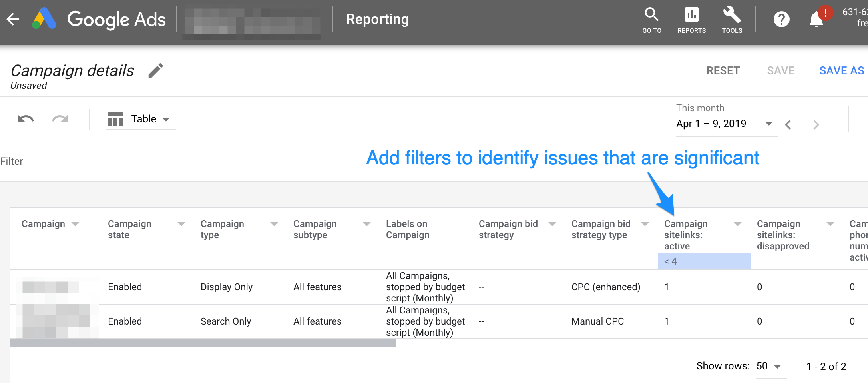
Task: Click 'All features' in the Display Only row
Action: pos(317,287)
